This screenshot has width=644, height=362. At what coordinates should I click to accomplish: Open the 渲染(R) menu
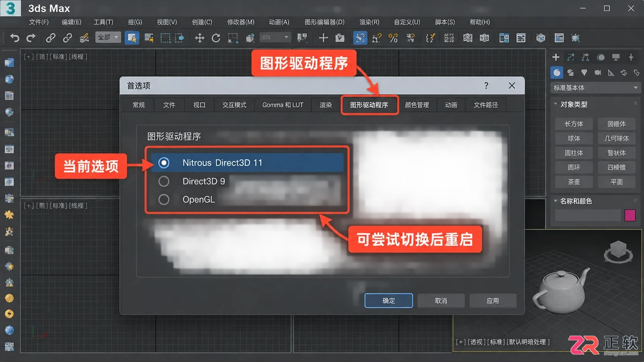tap(369, 22)
